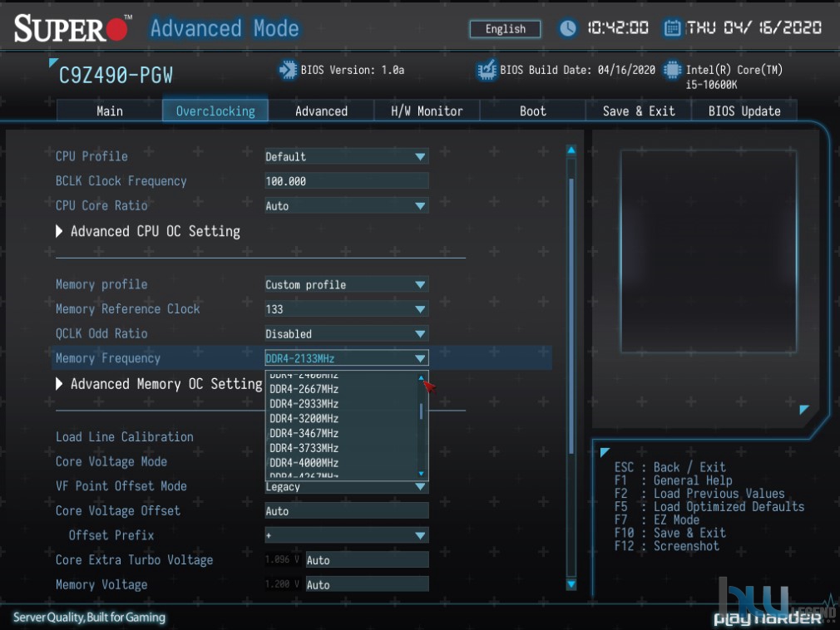Screen dimensions: 840x630
Task: Go to H/W Monitor tab
Action: (427, 111)
